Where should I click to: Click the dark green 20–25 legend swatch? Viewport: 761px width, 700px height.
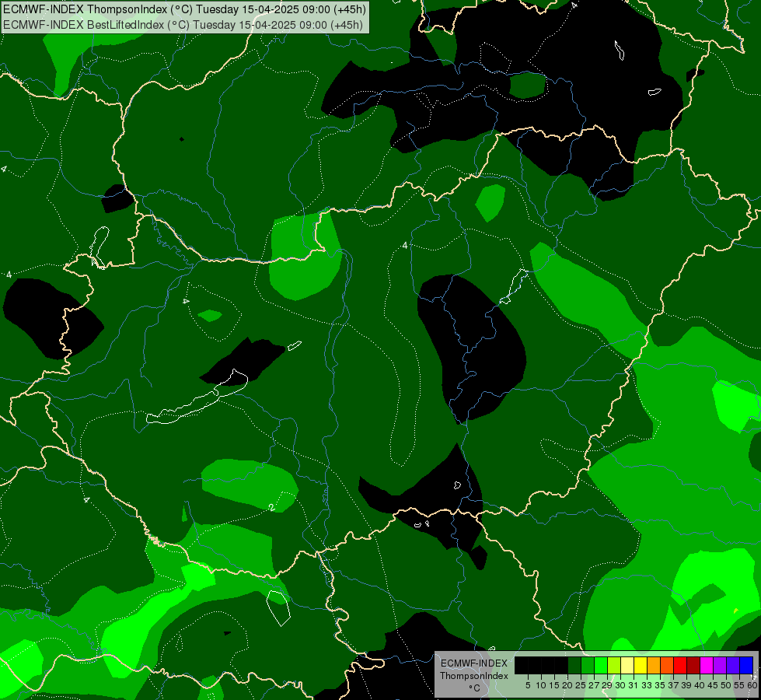[x=574, y=665]
